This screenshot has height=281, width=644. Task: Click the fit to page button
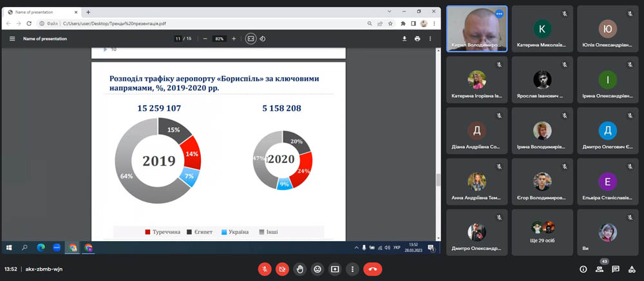251,39
